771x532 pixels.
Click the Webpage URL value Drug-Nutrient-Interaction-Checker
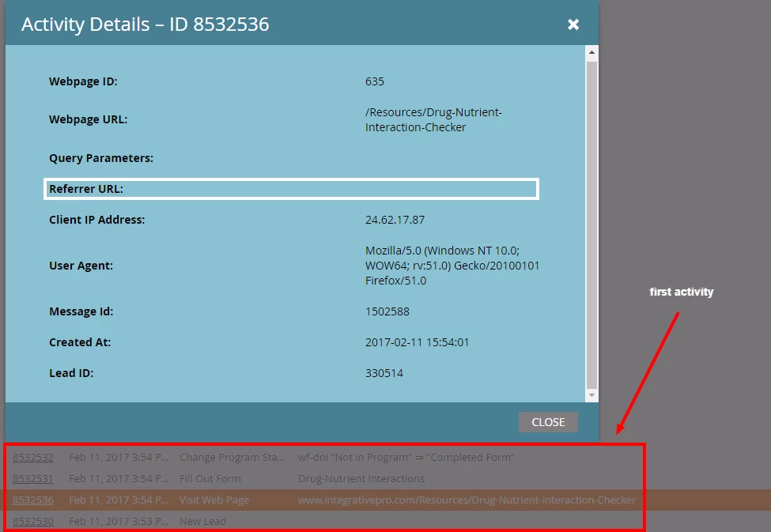433,119
